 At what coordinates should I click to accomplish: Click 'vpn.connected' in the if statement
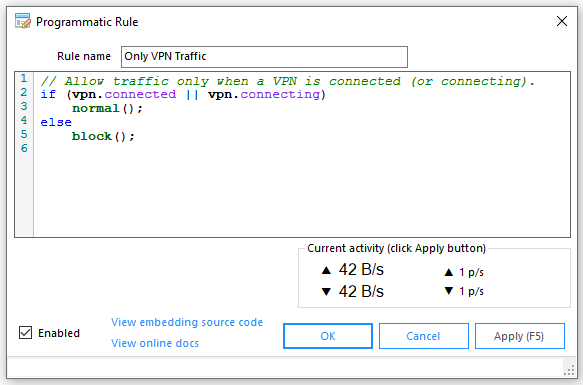pos(124,94)
